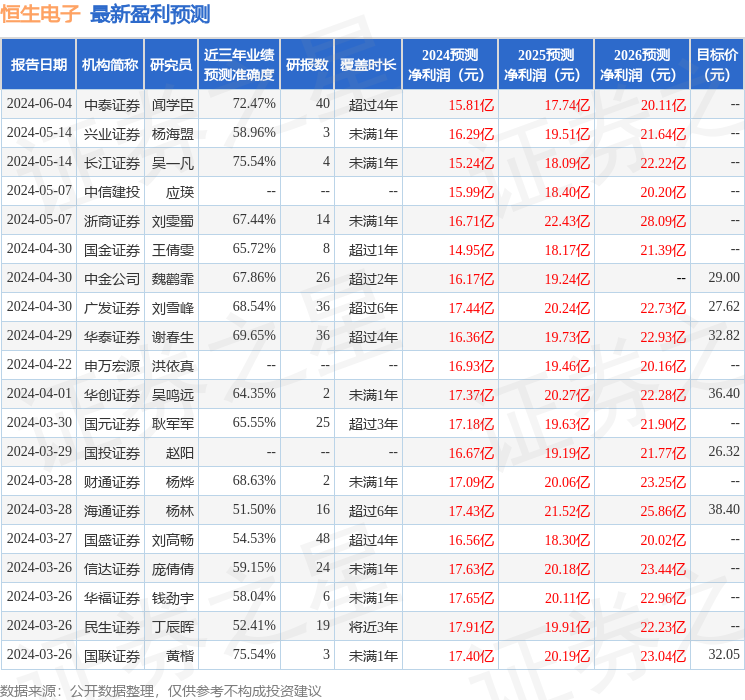Click the 机构简称 column header
The width and height of the screenshot is (745, 700).
point(110,65)
